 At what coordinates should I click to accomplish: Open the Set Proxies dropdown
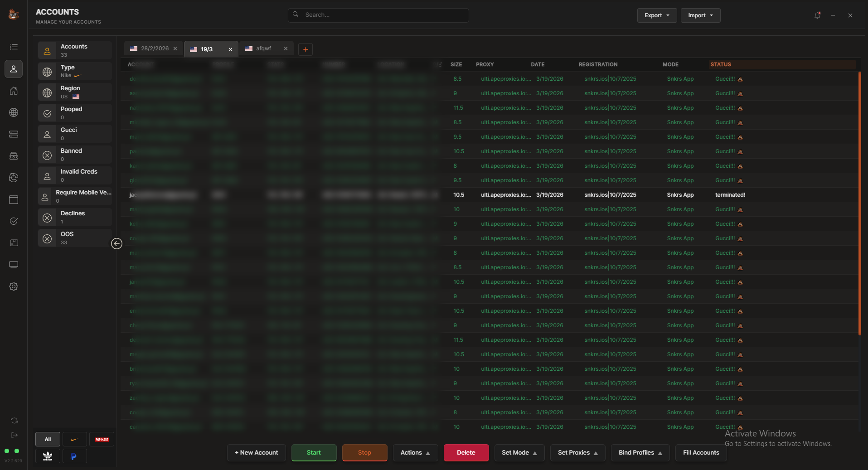[577, 453]
